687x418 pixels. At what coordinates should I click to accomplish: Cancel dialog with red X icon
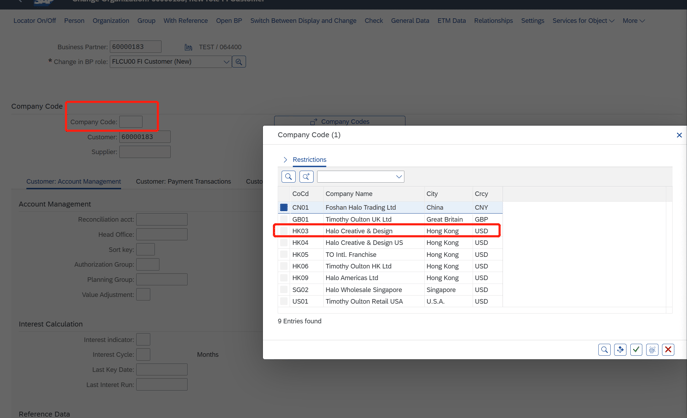coord(668,350)
